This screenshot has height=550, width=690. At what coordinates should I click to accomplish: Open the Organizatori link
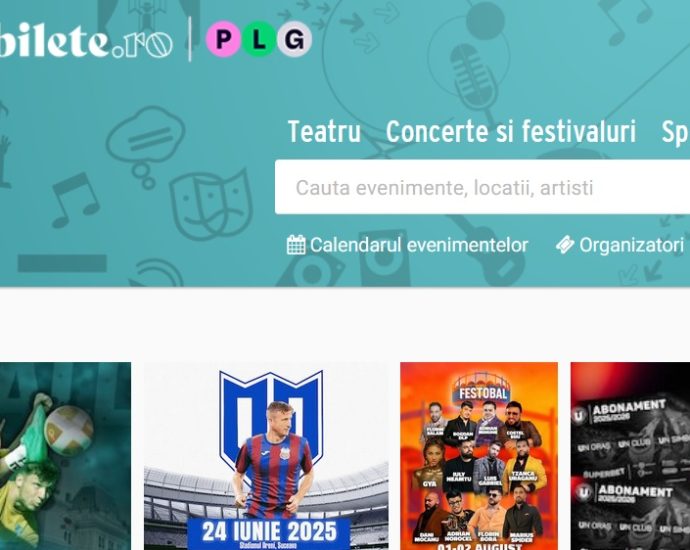click(x=631, y=245)
